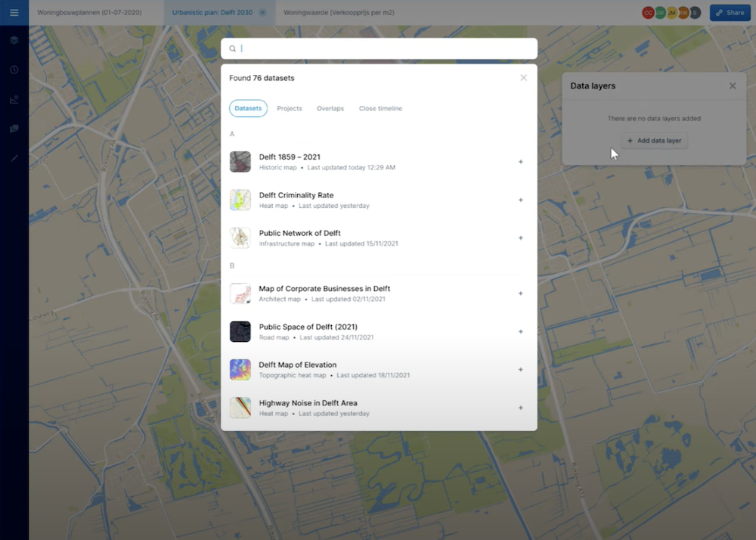The image size is (756, 540).
Task: Toggle the Datasets filter pill
Action: [x=248, y=108]
